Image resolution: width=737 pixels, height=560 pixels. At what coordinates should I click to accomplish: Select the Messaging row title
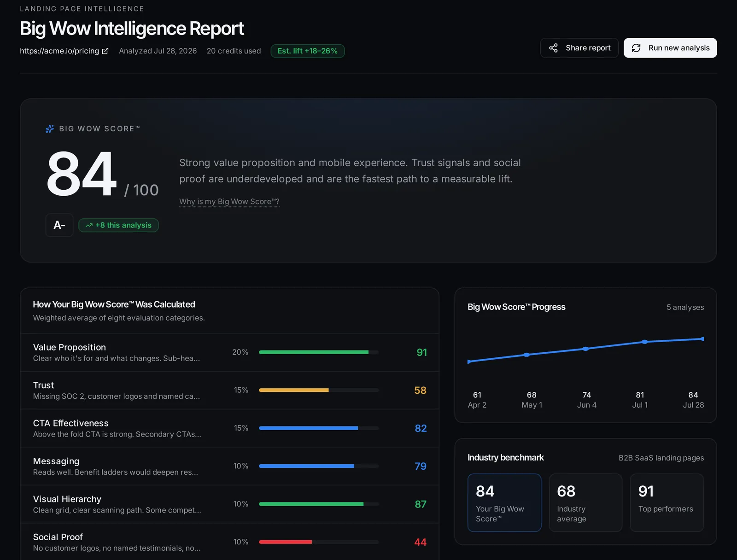tap(56, 461)
